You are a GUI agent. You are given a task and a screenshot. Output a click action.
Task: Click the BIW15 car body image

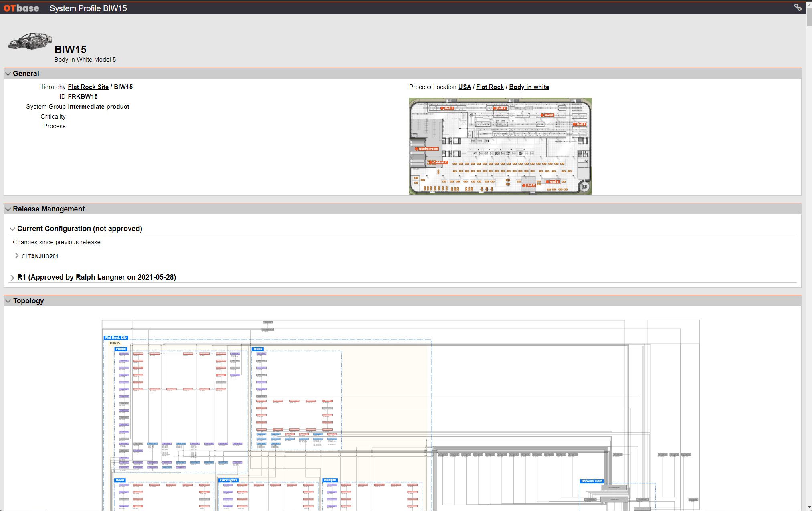(30, 41)
